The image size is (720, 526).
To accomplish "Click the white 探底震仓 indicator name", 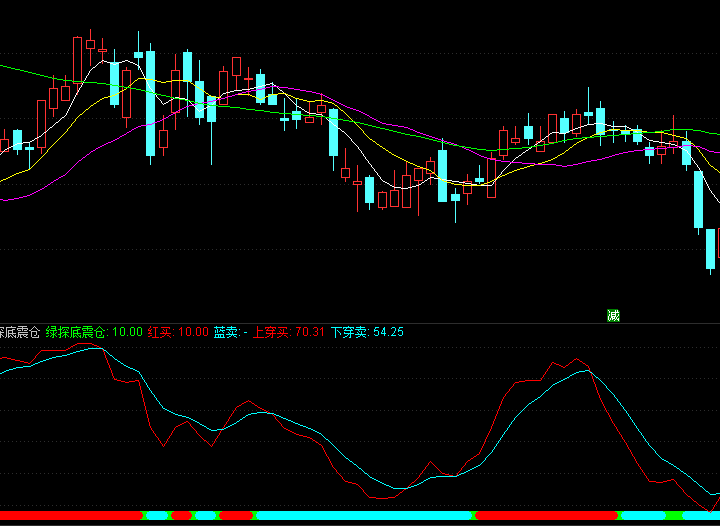I will click(20, 332).
